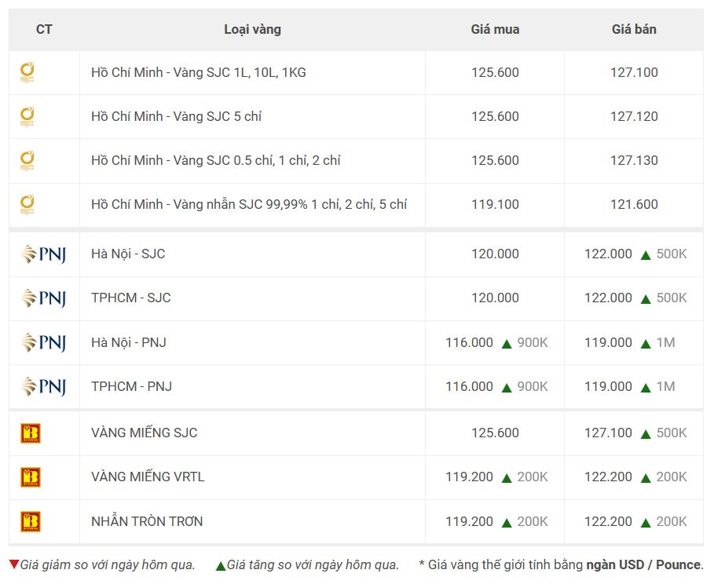Image resolution: width=714 pixels, height=588 pixels.
Task: Select the Giá mua column header
Action: click(x=495, y=30)
